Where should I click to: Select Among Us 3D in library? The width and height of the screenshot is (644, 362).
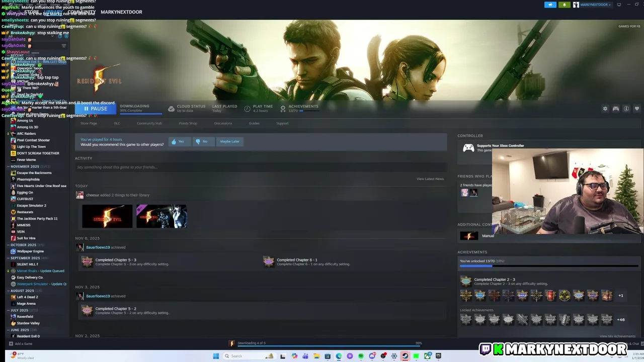pyautogui.click(x=27, y=127)
